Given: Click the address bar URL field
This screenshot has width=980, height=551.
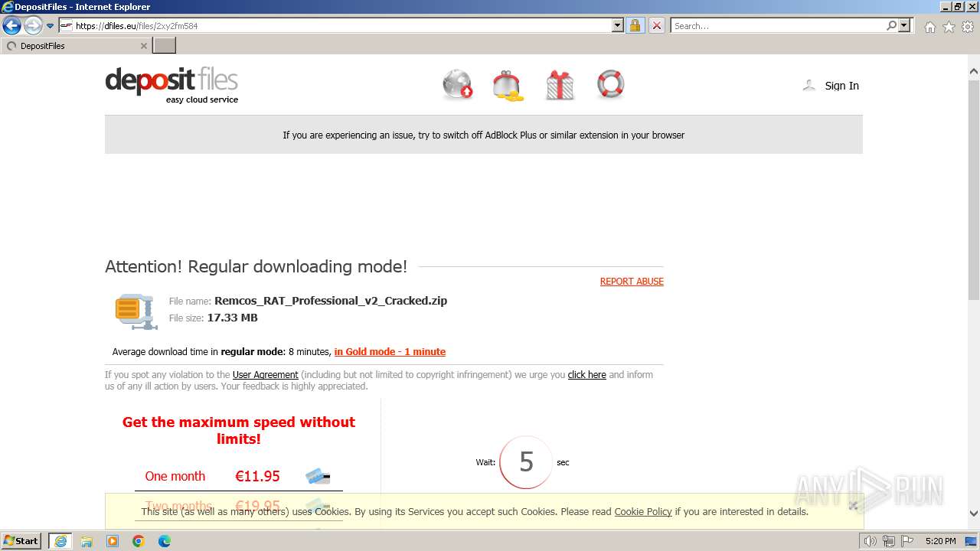Looking at the screenshot, I should pos(341,26).
